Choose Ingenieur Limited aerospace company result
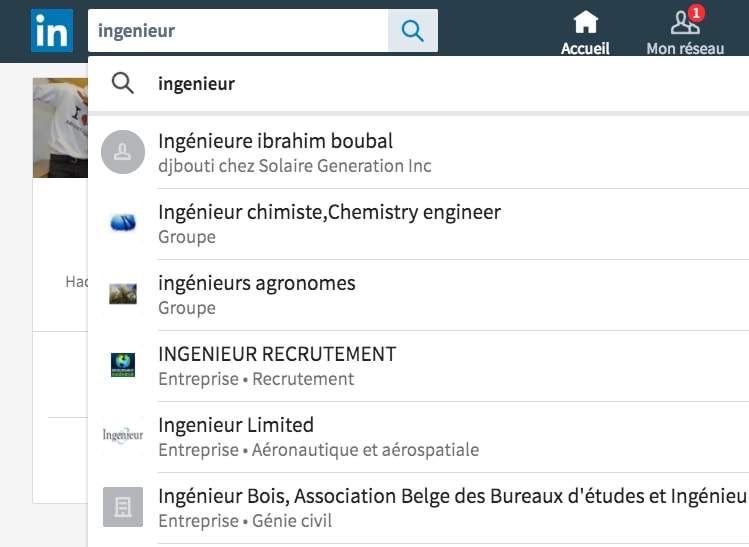The width and height of the screenshot is (749, 547). click(236, 425)
